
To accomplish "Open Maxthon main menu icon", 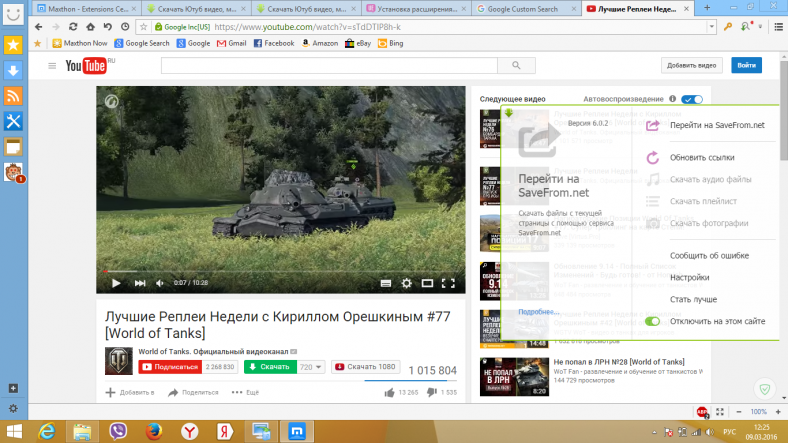I will click(x=778, y=27).
